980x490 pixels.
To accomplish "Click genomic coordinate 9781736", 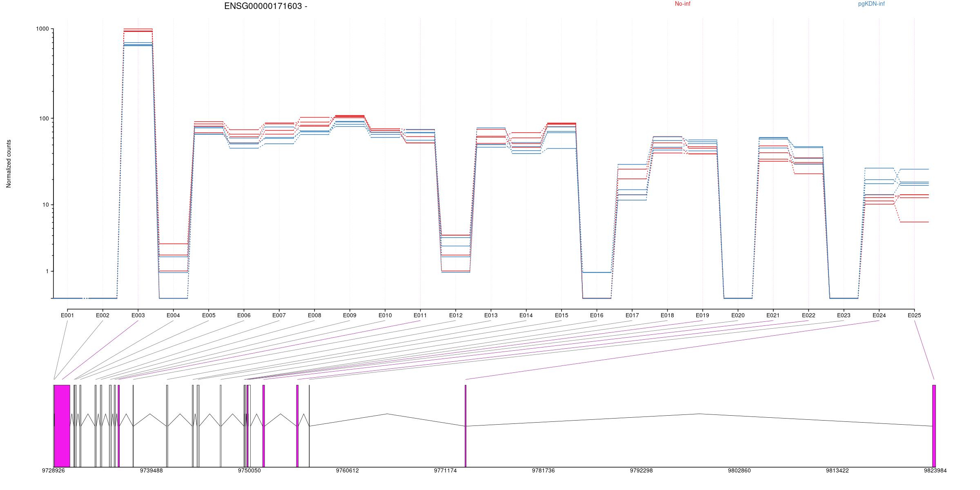I will pyautogui.click(x=543, y=470).
